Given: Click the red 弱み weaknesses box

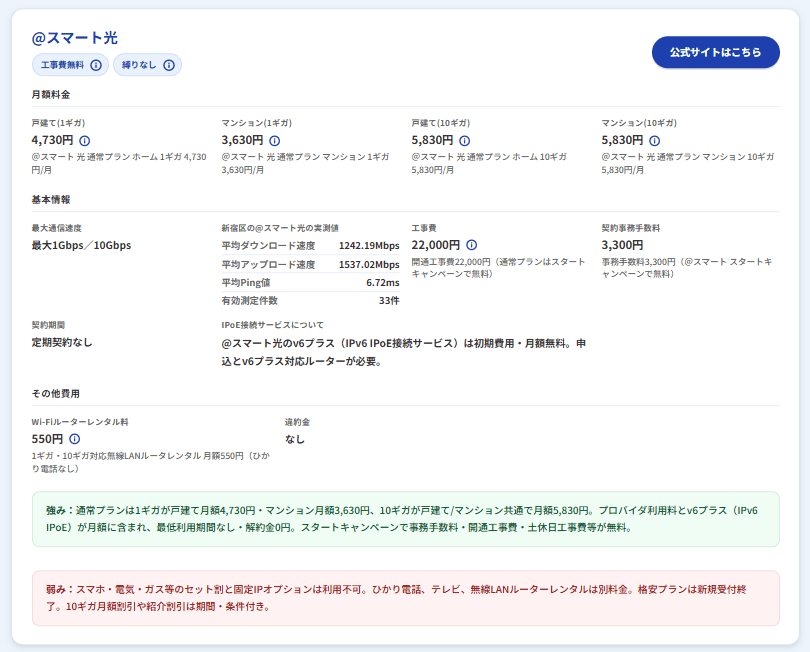Looking at the screenshot, I should [406, 598].
